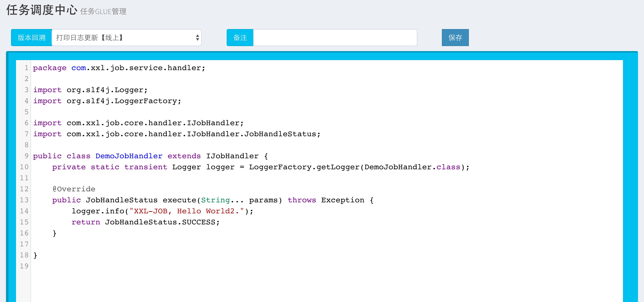Click the 保存 save button
Screen dimensions: 644x302
pyautogui.click(x=455, y=38)
